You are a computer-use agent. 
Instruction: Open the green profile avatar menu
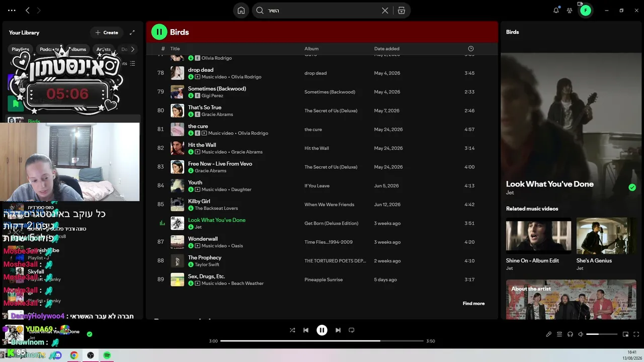[x=585, y=10]
